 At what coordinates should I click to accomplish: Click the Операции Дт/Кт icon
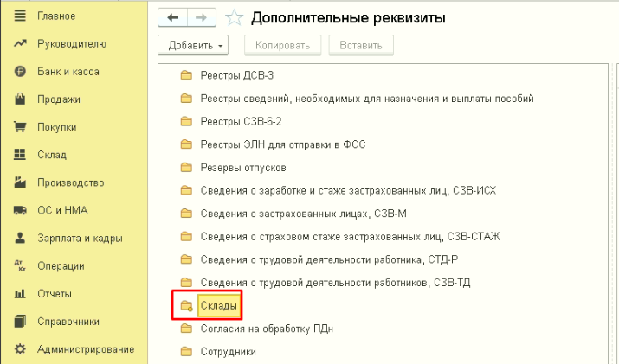20,265
